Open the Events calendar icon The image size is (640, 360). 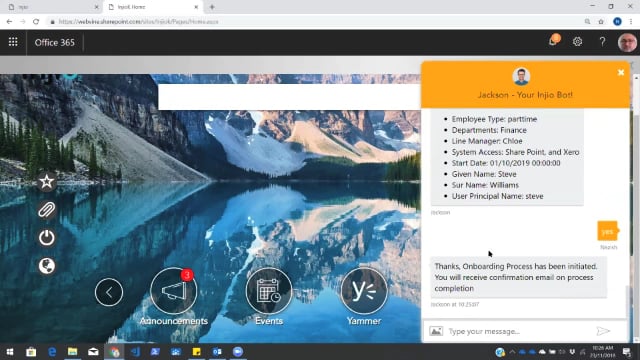coord(269,291)
